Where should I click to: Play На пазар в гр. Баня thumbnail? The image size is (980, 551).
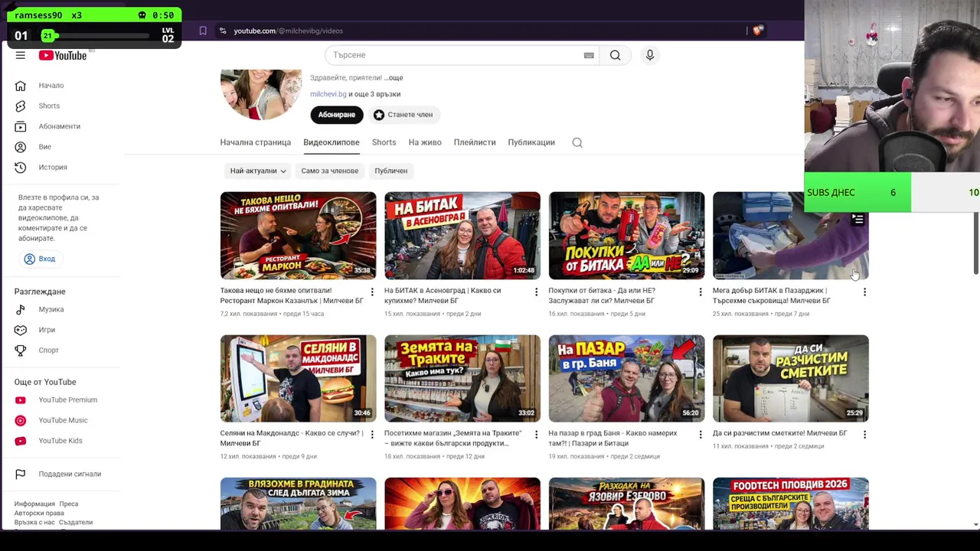[626, 378]
